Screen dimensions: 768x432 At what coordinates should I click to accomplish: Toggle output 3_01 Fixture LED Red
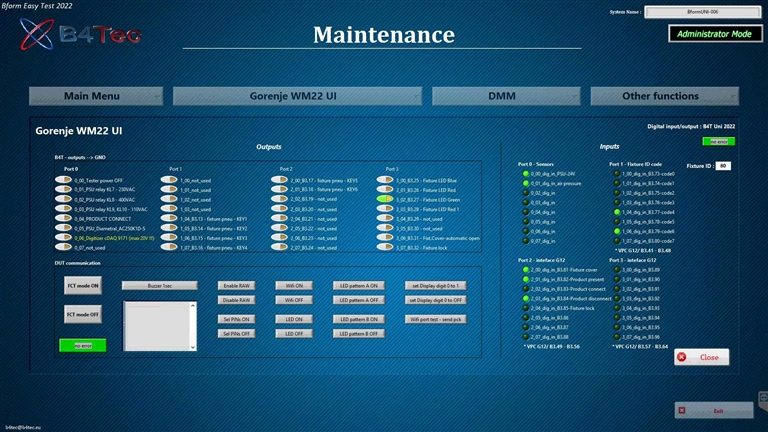(385, 189)
